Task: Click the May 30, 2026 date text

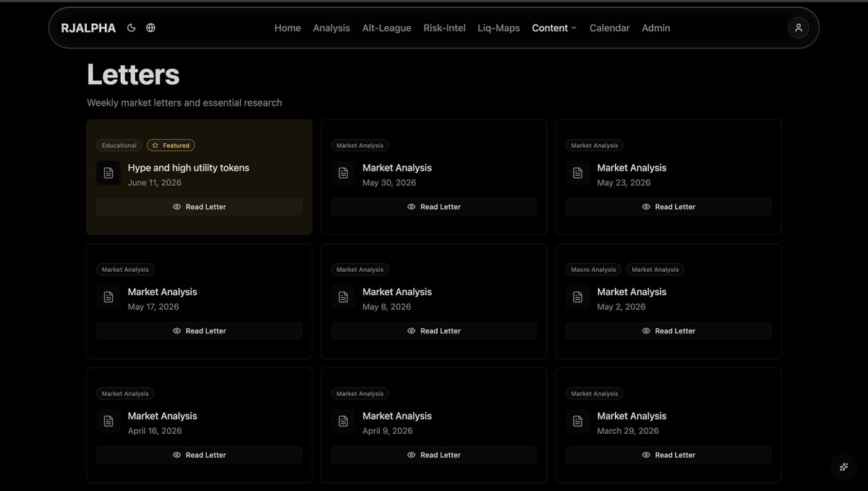Action: (x=389, y=183)
